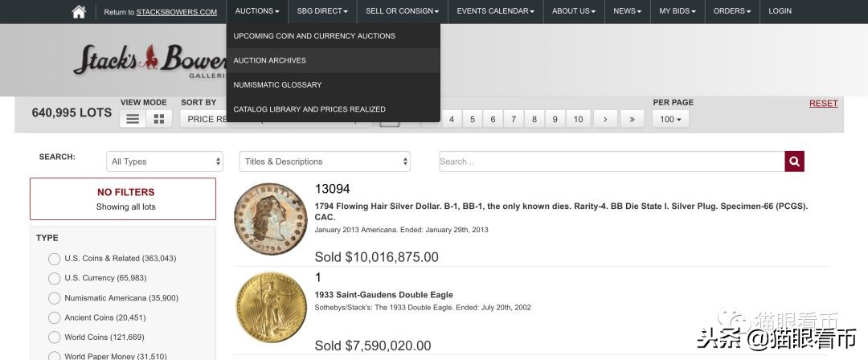
Task: Go to next page arrow
Action: point(605,119)
